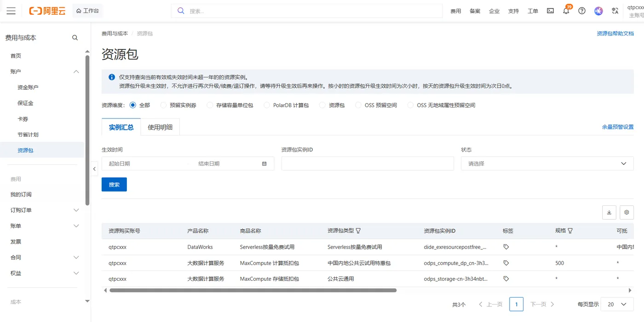This screenshot has width=644, height=322.
Task: Click the search icon in sidebar
Action: pyautogui.click(x=75, y=38)
